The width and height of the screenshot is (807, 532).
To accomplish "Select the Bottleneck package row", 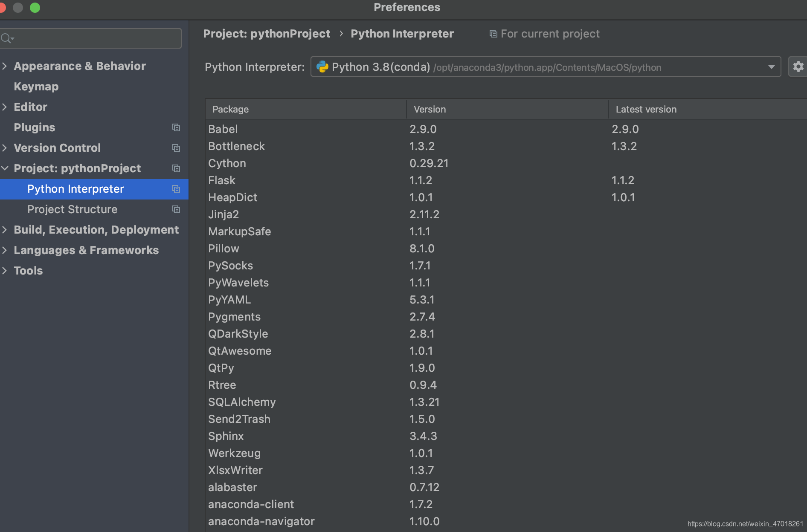I will [506, 146].
